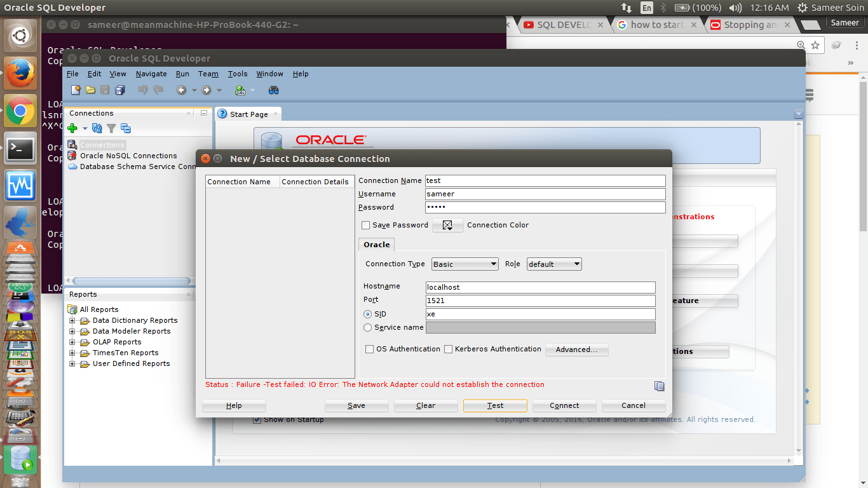
Task: Select the Service name radio button
Action: point(367,327)
